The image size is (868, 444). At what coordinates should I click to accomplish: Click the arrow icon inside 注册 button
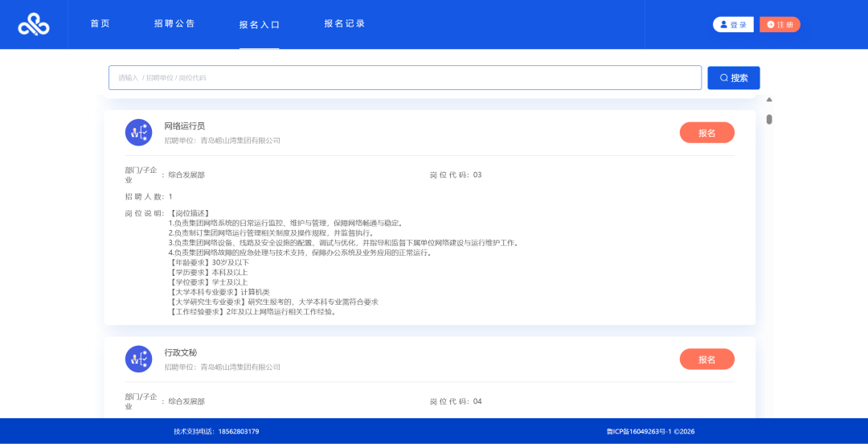(x=770, y=24)
